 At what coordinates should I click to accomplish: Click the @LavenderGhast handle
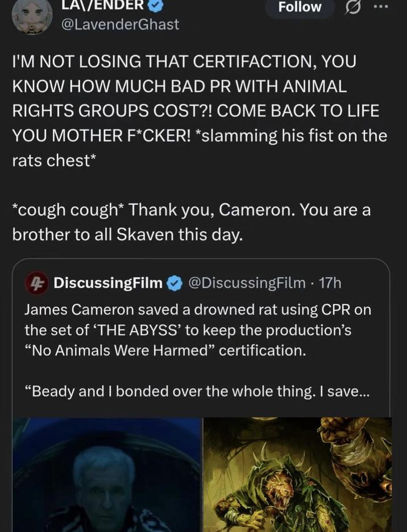(121, 24)
